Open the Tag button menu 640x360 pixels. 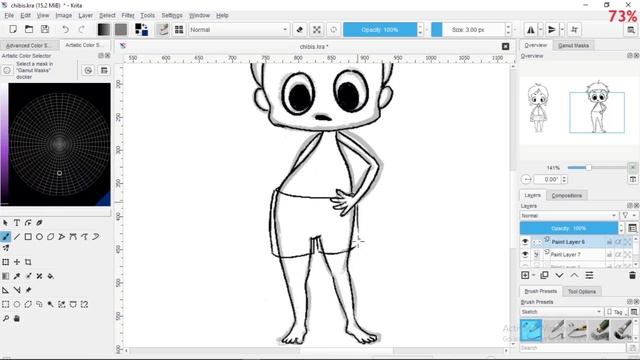(x=616, y=312)
